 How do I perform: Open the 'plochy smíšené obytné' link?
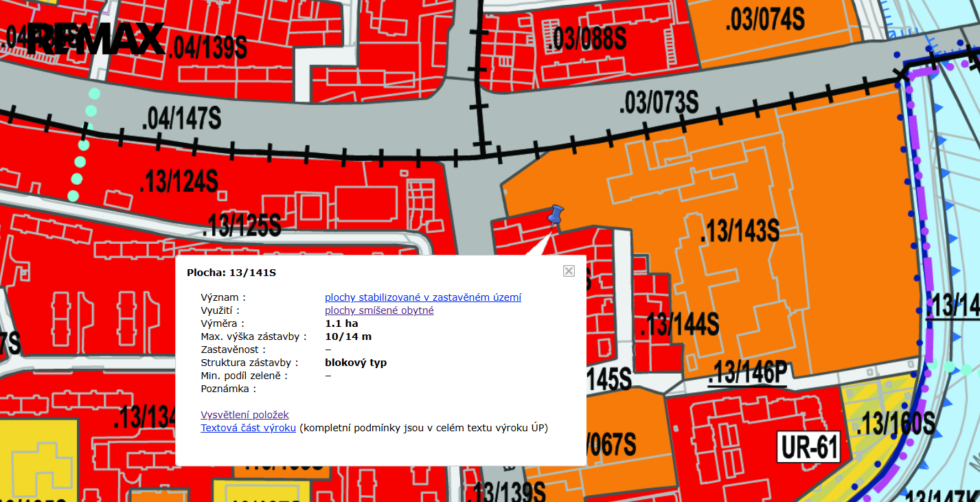tap(379, 310)
